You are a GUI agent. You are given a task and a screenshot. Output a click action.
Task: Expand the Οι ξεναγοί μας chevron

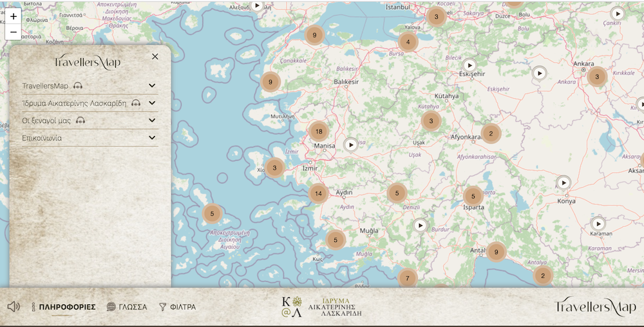pos(152,120)
